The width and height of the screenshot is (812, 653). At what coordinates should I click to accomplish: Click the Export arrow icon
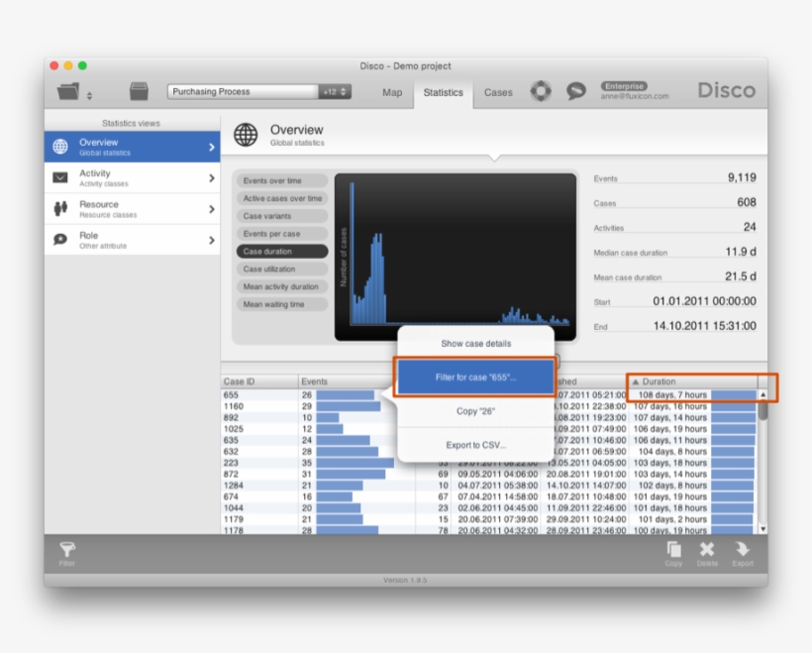click(743, 550)
